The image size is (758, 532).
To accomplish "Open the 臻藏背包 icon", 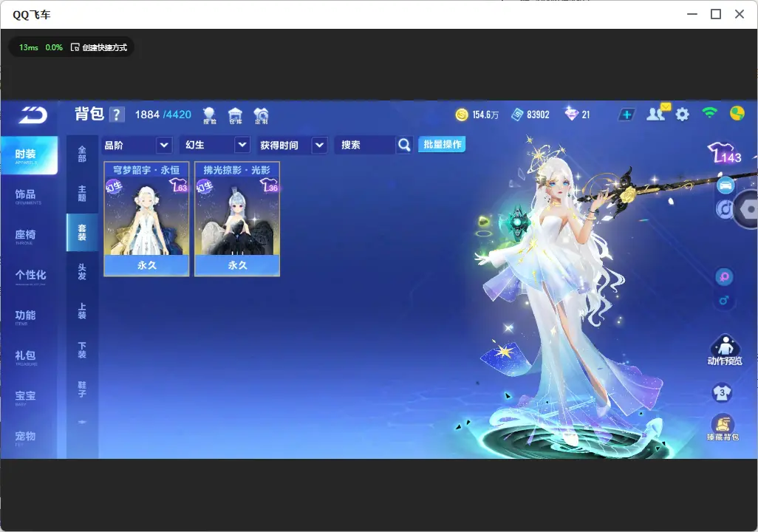I will [723, 428].
